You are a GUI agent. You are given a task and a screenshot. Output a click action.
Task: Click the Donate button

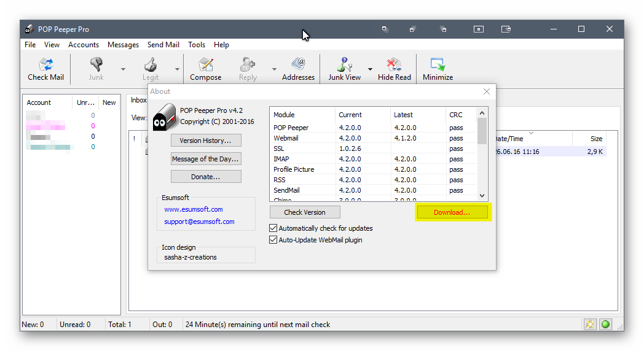[x=206, y=177]
